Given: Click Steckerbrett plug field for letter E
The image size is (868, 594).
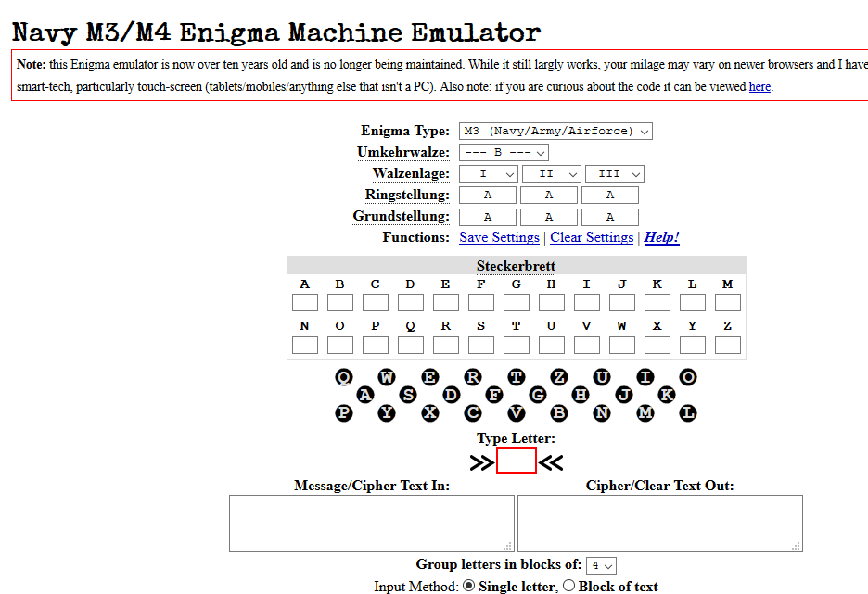Looking at the screenshot, I should tap(446, 302).
